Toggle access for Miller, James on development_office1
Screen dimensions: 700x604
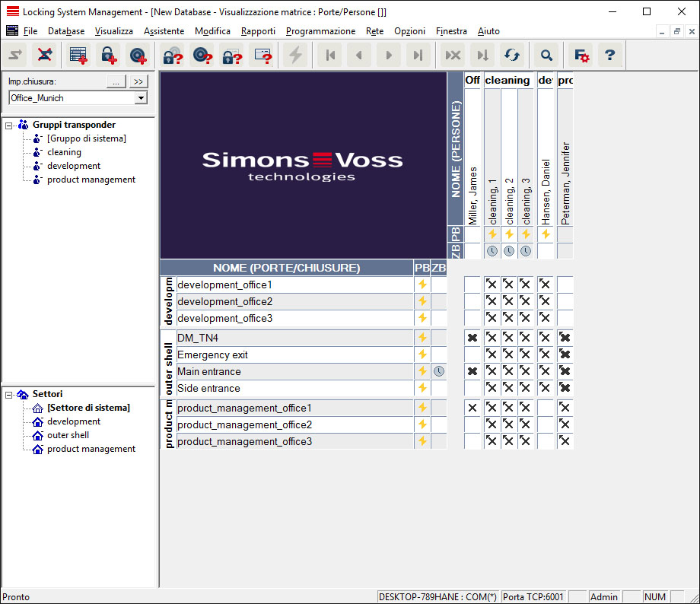pos(473,285)
